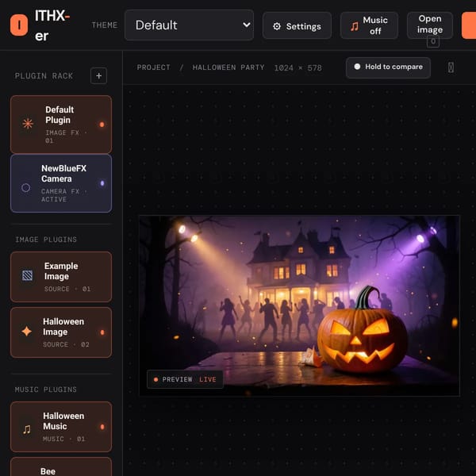This screenshot has height=476, width=476.
Task: Click the music note icon in top bar
Action: point(354,26)
